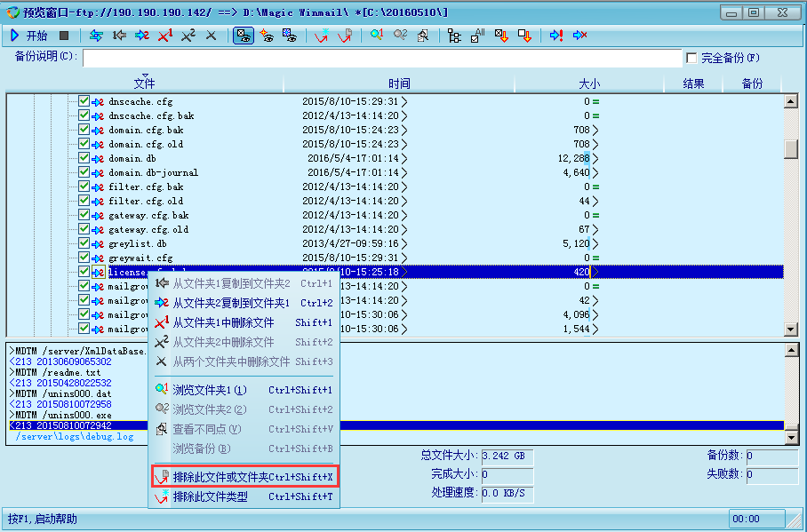The width and height of the screenshot is (807, 532).
Task: Click the pressed eye view icon in toolbar
Action: point(242,36)
